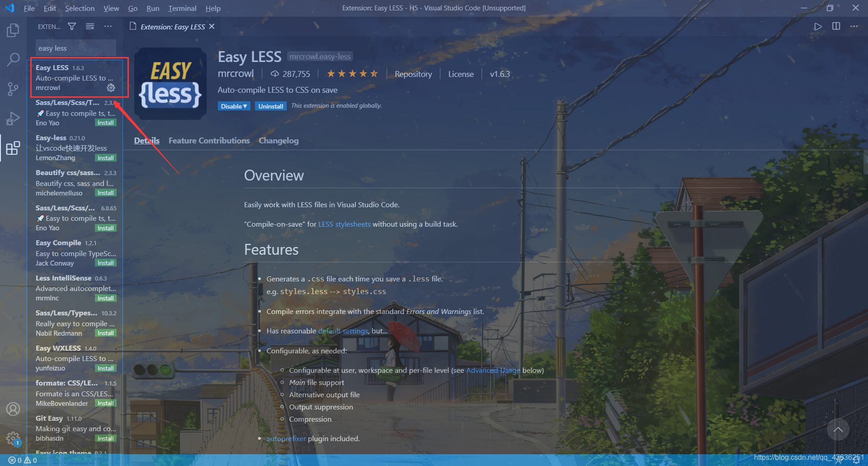The width and height of the screenshot is (868, 466).
Task: Open editor more actions ellipsis
Action: point(854,27)
